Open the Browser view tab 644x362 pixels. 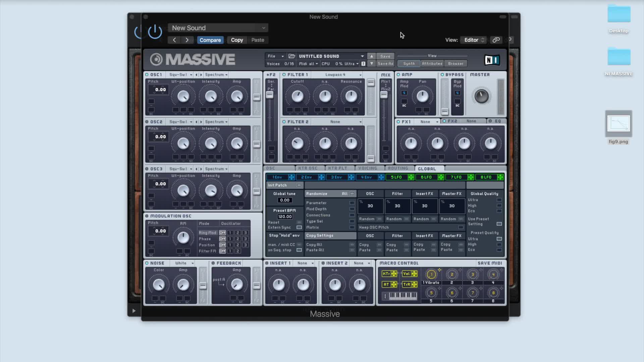point(455,63)
